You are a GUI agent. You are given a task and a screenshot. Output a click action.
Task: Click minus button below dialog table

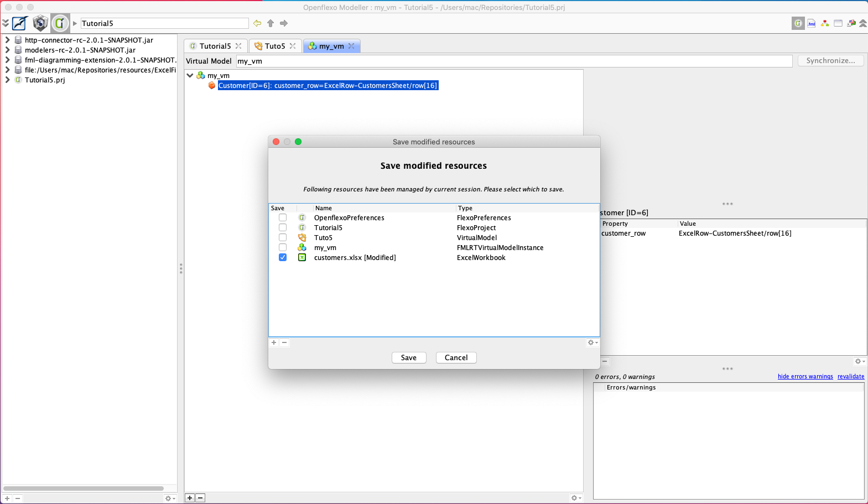coord(284,342)
